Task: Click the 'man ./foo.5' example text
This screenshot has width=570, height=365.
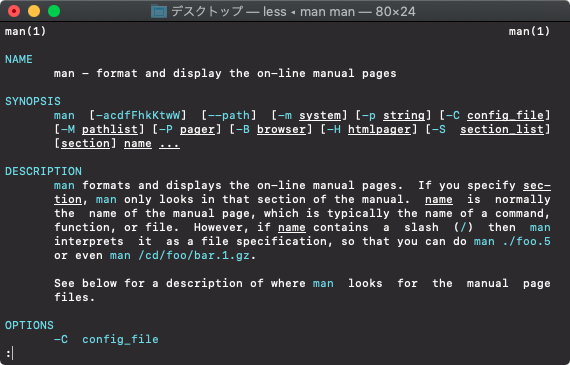Action: click(512, 241)
